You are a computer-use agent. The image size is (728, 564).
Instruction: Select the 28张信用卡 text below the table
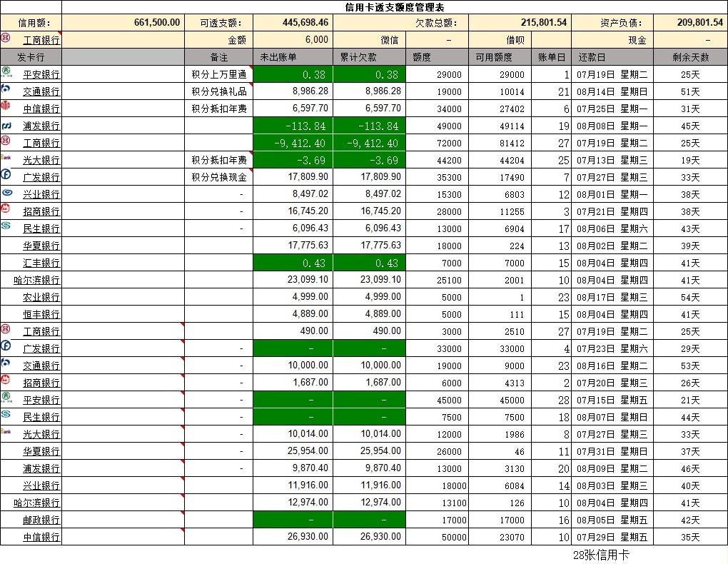click(601, 555)
